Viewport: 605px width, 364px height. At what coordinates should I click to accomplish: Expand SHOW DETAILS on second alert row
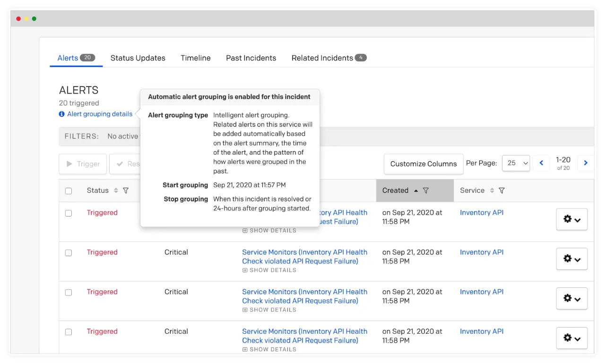[269, 270]
